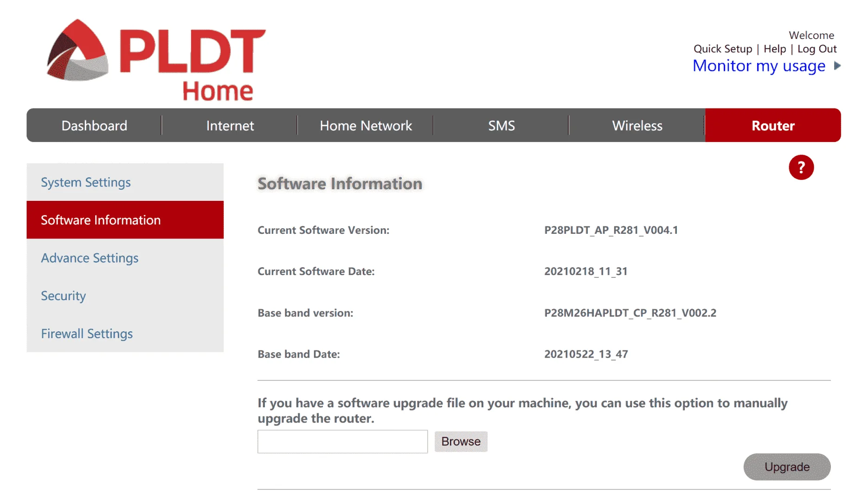The image size is (868, 501).
Task: Click the Welcome text at top
Action: pyautogui.click(x=811, y=35)
